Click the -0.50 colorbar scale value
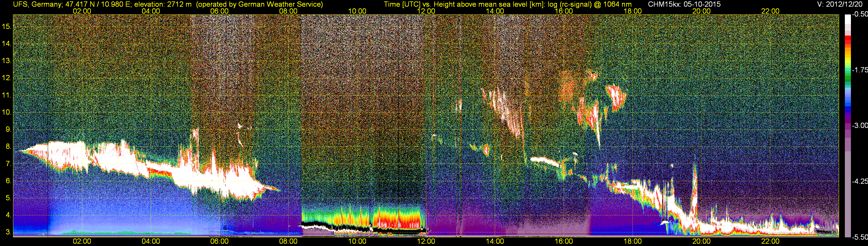868x246 pixels. pos(860,14)
